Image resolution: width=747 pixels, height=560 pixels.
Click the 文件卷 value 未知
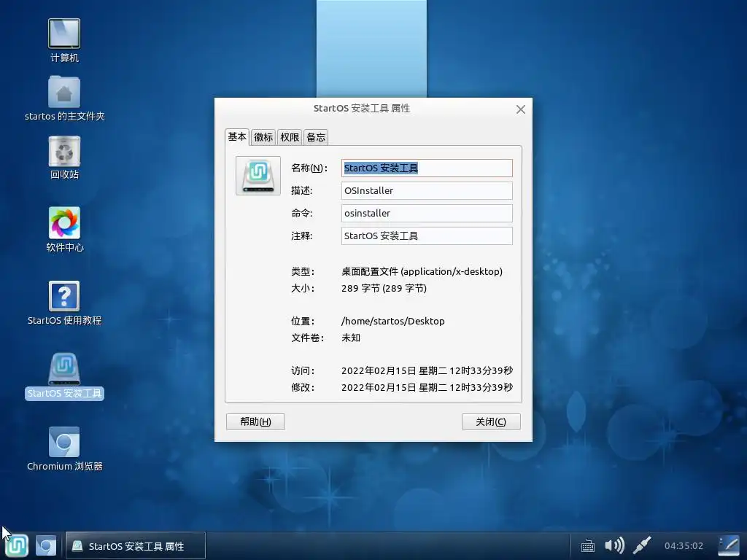351,338
